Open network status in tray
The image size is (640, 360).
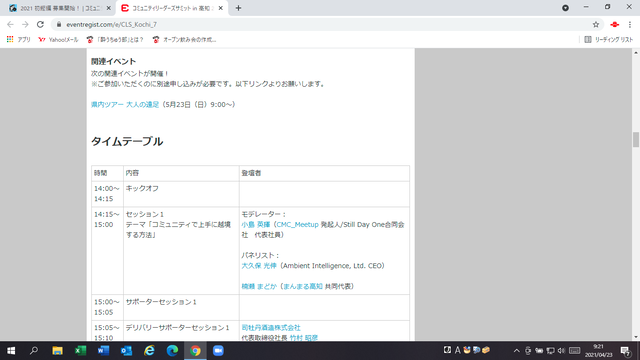550,351
